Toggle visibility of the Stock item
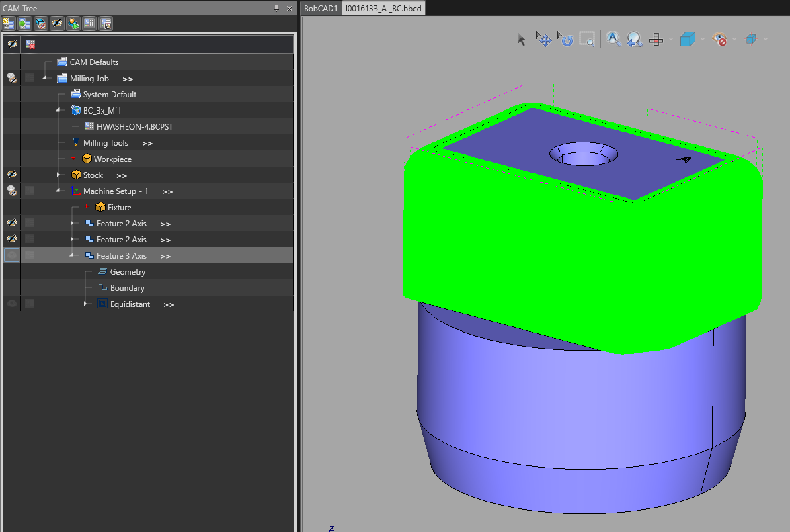 [x=11, y=174]
